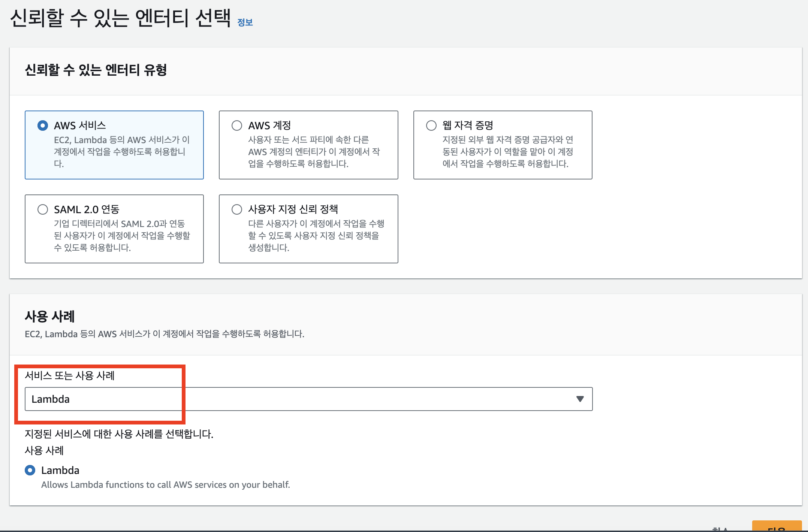Click the AWS 서비스 tile description text
Screen dimensions: 808x532
[x=122, y=152]
